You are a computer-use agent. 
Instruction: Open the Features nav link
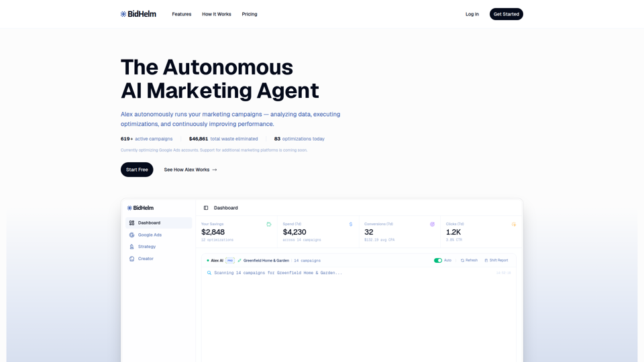coord(182,14)
